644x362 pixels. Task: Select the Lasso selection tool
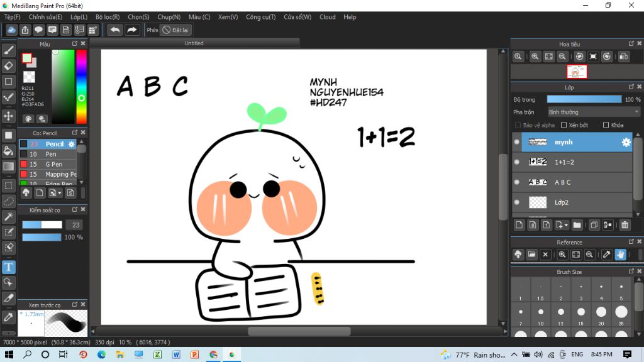click(x=9, y=201)
